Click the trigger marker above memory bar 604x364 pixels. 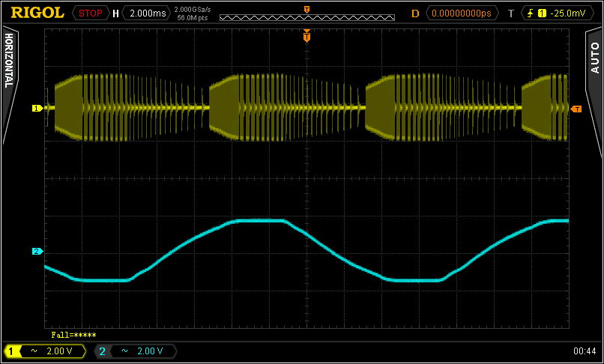coord(306,9)
